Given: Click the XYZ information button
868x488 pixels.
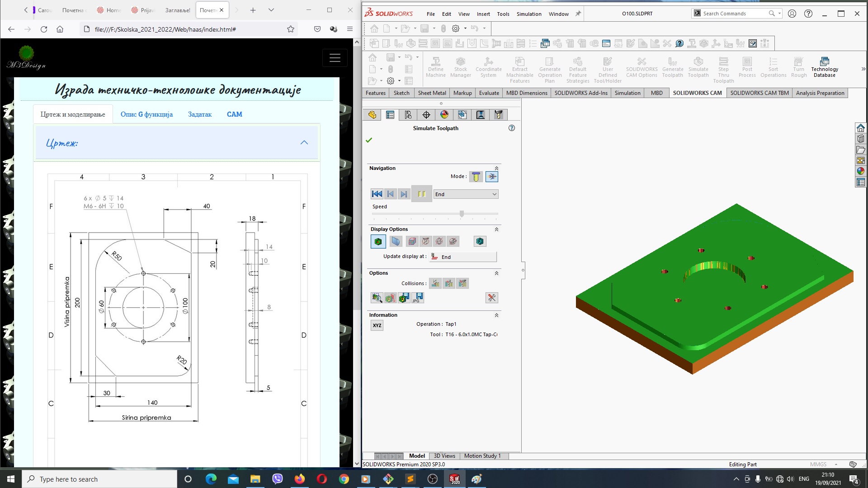Looking at the screenshot, I should coord(377,325).
